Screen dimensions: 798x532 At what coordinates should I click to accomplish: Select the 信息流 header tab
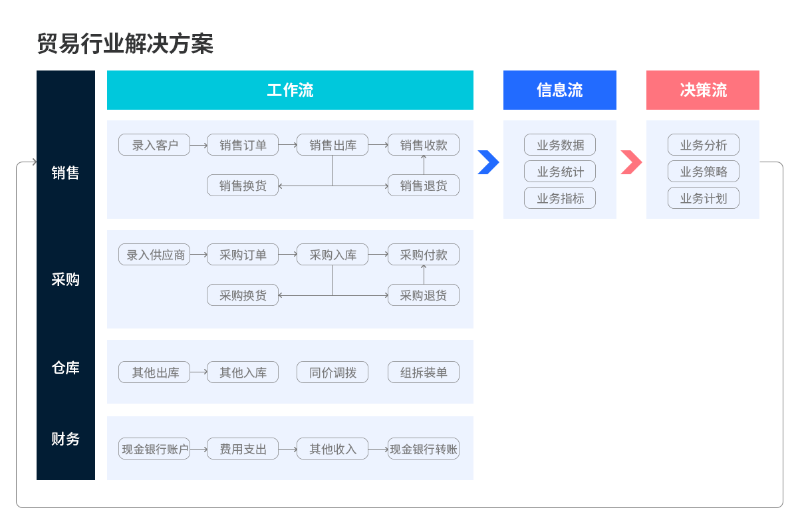pos(559,90)
